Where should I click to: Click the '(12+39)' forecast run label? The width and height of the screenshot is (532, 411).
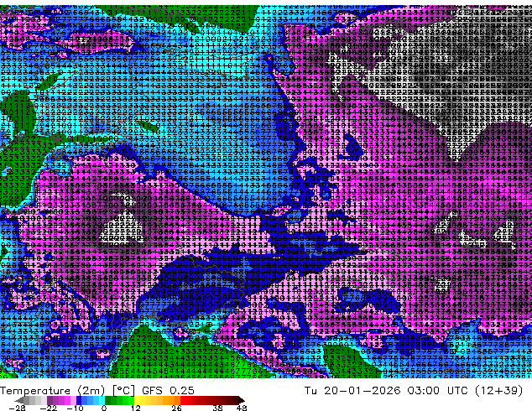[x=498, y=391]
